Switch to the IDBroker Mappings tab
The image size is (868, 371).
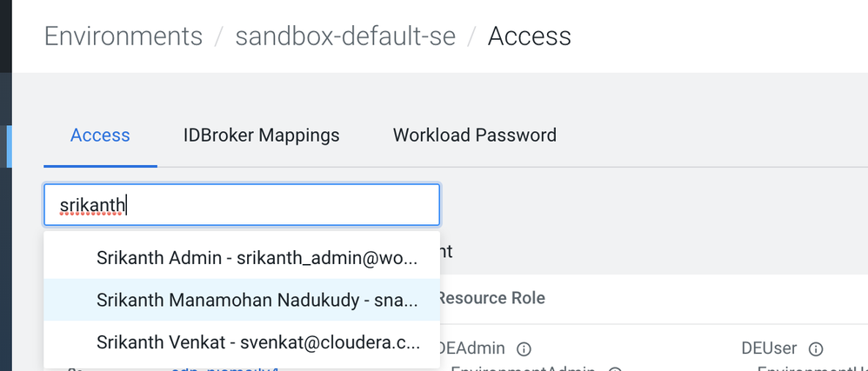coord(261,136)
